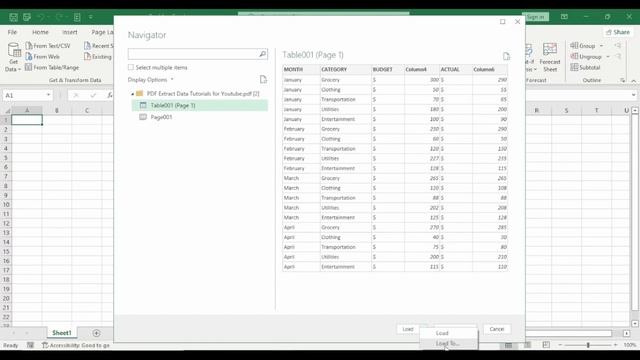This screenshot has height=360, width=640.
Task: Click the form icon in quick access toolbar
Action: pyautogui.click(x=77, y=17)
